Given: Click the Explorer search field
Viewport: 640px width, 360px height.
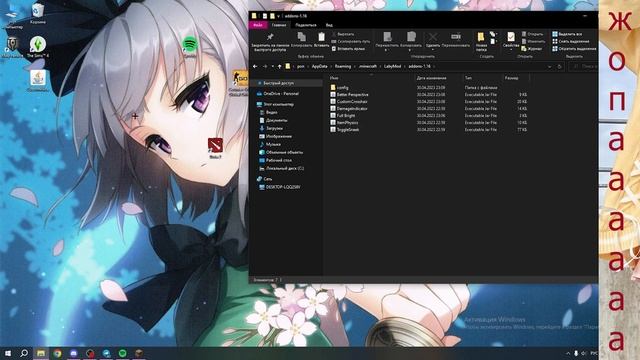Looking at the screenshot, I should 584,66.
